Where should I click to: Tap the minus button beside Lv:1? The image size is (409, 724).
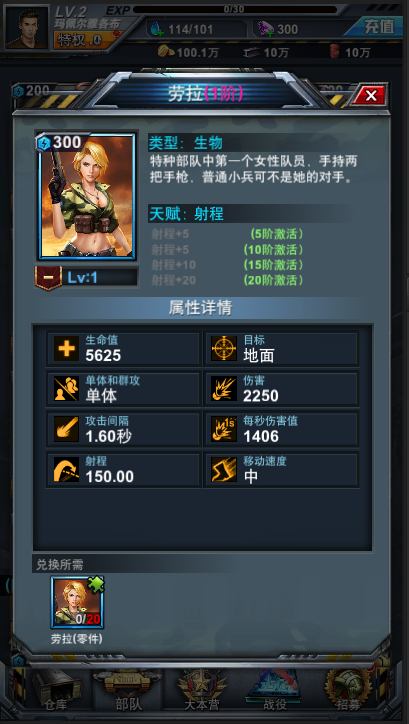[48, 278]
